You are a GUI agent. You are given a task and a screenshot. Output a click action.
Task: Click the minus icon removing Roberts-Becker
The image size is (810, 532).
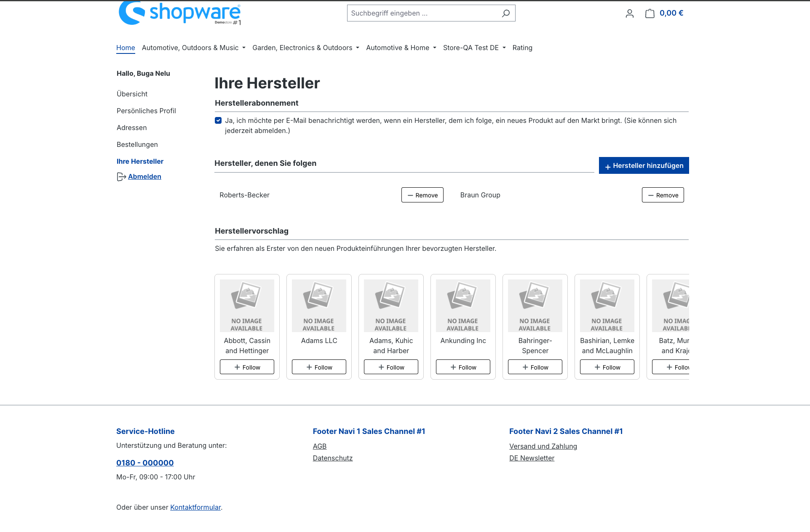pos(410,195)
